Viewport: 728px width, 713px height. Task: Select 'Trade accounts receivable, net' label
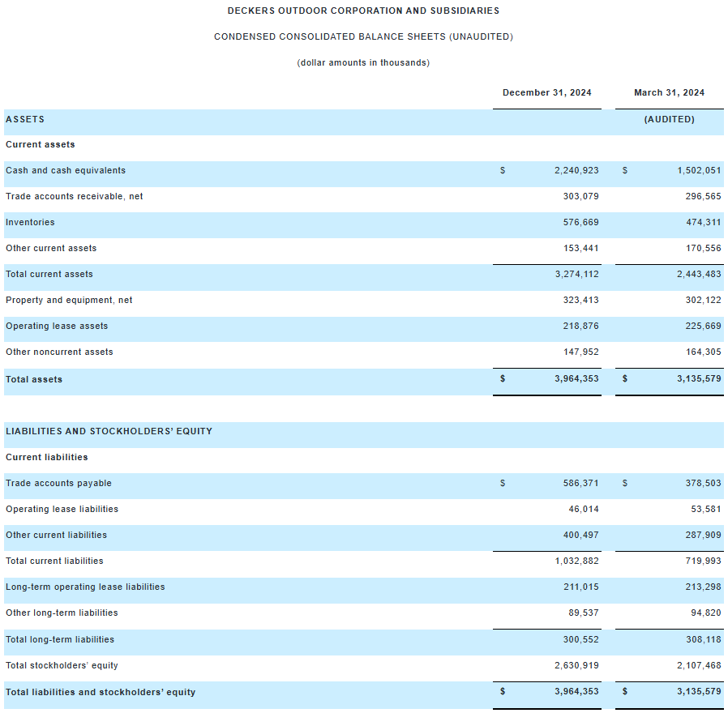coord(75,196)
